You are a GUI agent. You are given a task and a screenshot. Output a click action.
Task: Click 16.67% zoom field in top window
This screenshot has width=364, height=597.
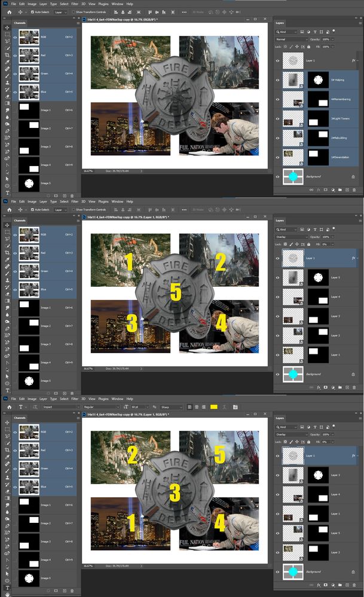pos(88,171)
